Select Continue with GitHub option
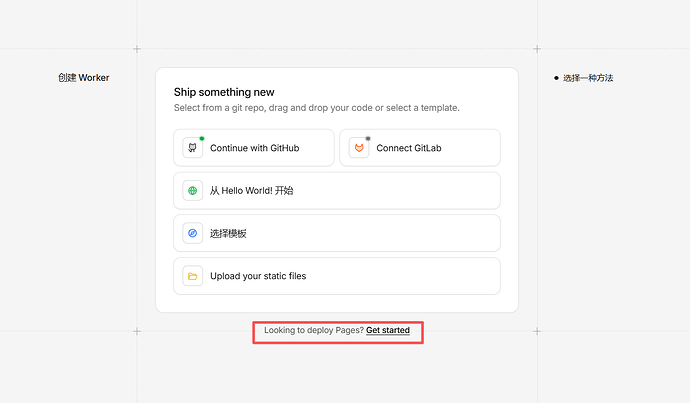690x403 pixels. click(x=254, y=148)
